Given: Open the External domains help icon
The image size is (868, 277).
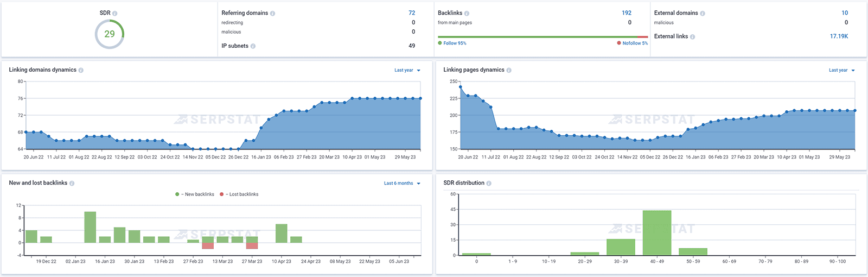Looking at the screenshot, I should point(703,13).
